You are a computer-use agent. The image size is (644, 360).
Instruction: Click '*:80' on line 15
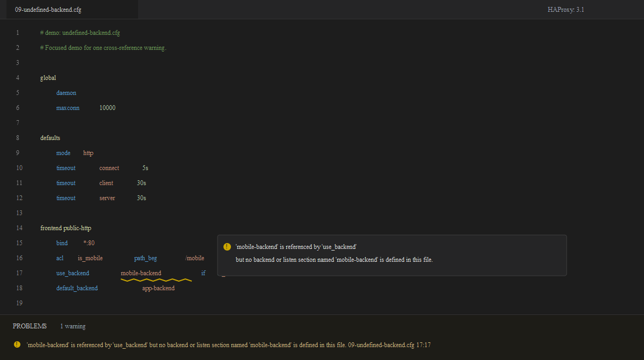(89, 243)
